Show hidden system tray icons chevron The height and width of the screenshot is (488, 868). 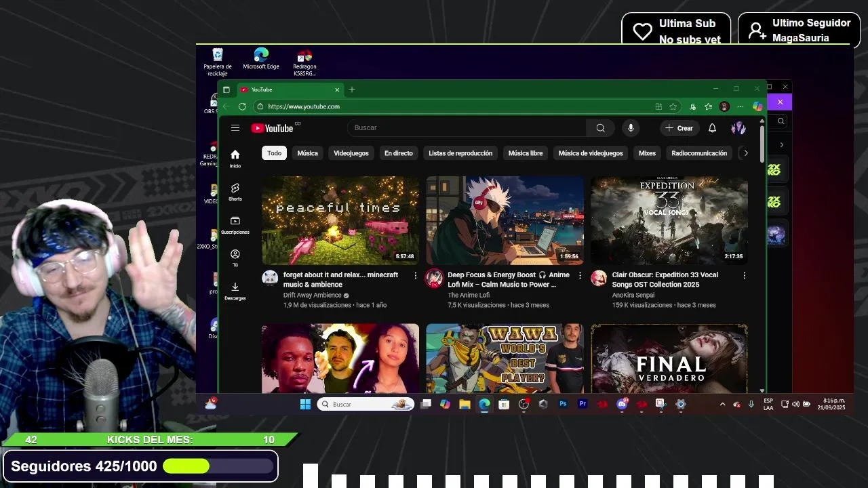[722, 404]
